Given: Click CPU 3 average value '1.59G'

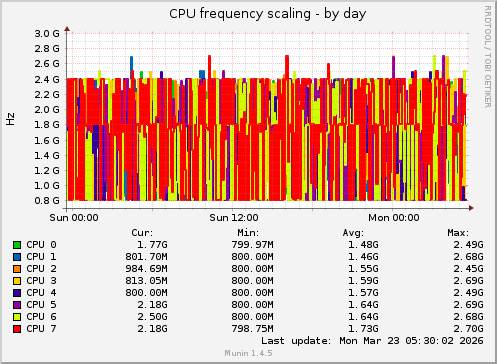Looking at the screenshot, I should 363,281.
